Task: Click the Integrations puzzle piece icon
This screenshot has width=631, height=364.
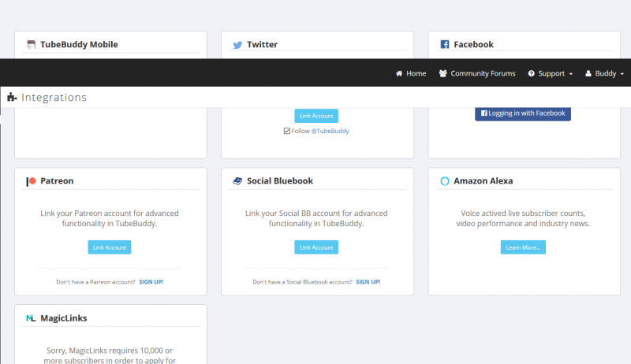Action: [x=12, y=98]
